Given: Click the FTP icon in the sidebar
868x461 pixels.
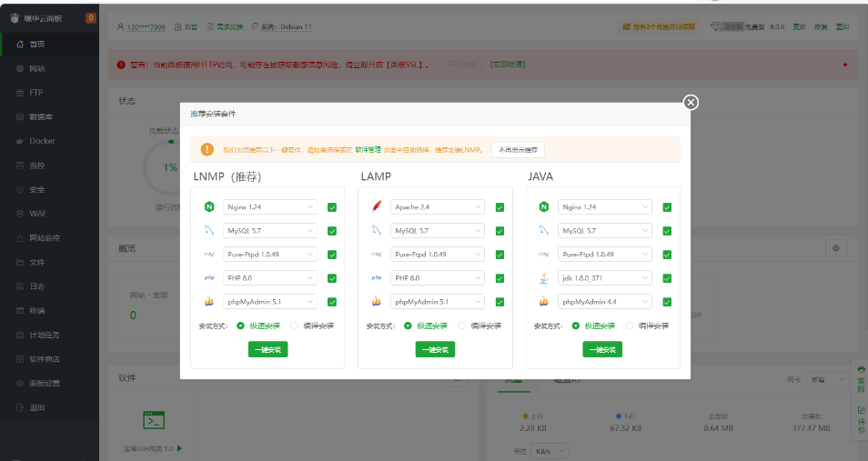Looking at the screenshot, I should tap(20, 93).
